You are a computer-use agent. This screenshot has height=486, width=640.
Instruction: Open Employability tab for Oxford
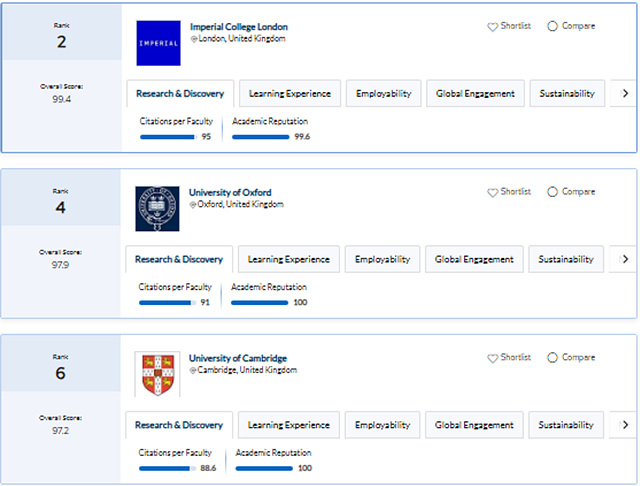[382, 259]
